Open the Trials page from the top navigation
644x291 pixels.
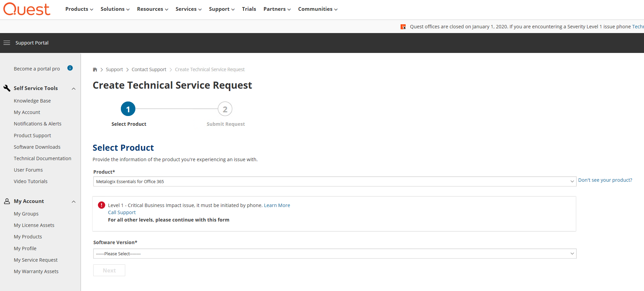pos(249,9)
